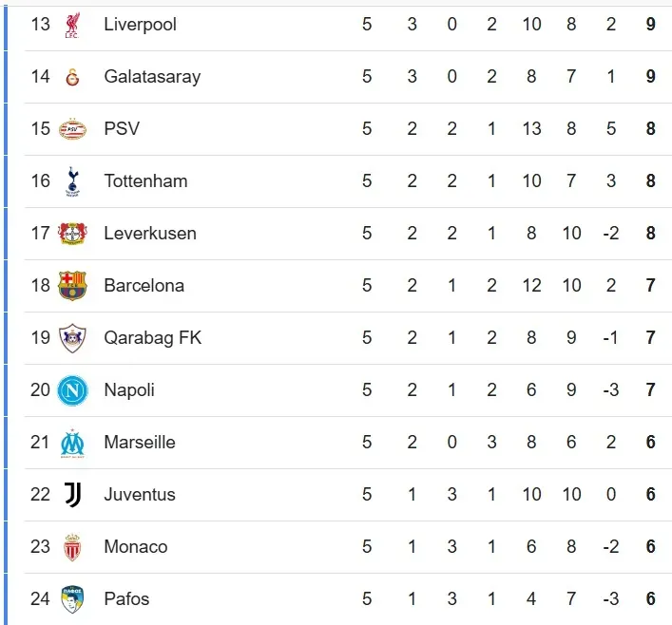Click the Marseille club emblem
672x625 pixels.
point(72,443)
